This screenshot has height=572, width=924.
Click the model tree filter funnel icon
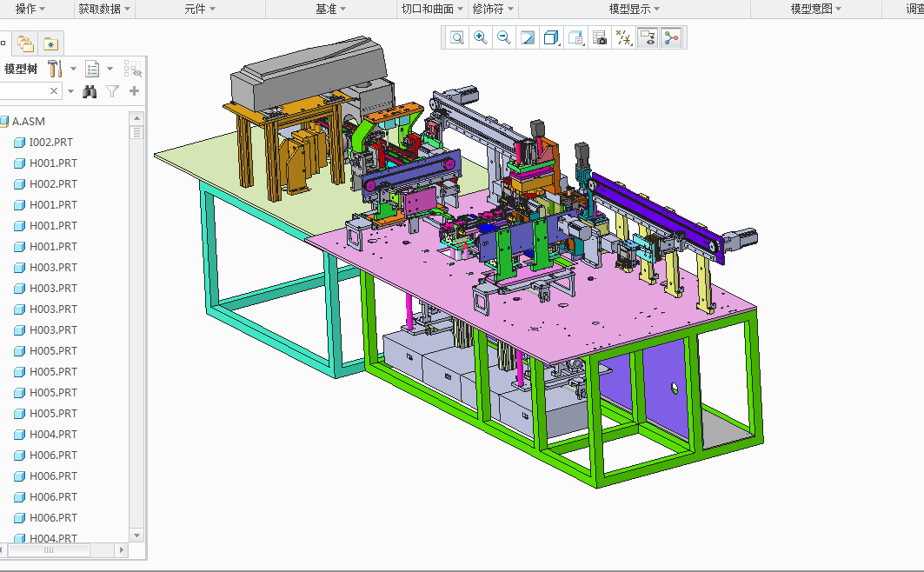click(x=112, y=90)
